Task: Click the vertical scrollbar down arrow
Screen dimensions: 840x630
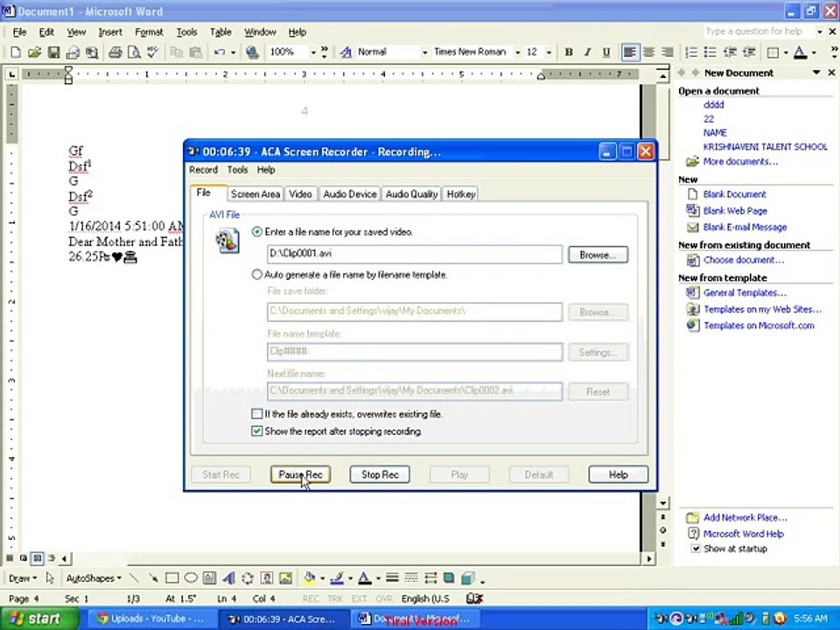Action: tap(662, 502)
